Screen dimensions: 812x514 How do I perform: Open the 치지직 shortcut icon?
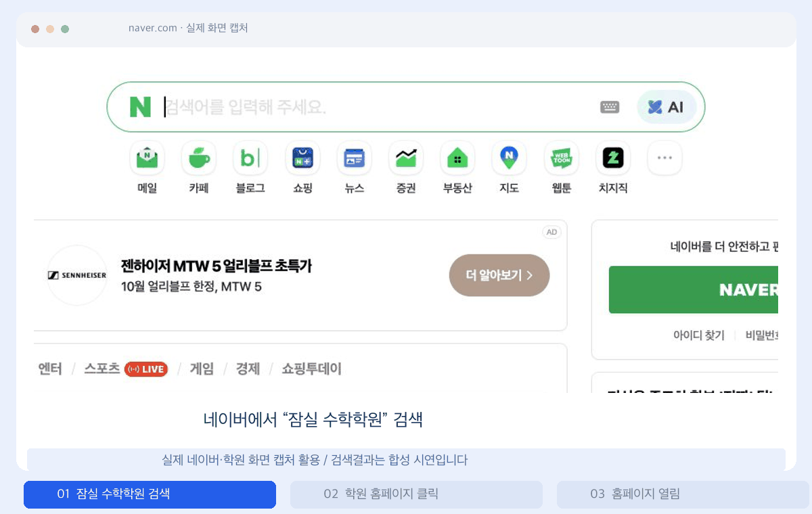click(613, 158)
